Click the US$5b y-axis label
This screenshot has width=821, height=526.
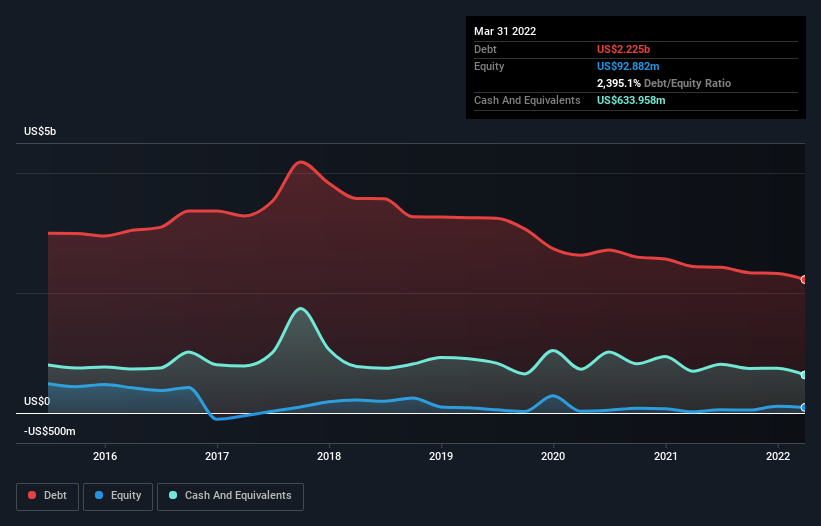pyautogui.click(x=40, y=131)
